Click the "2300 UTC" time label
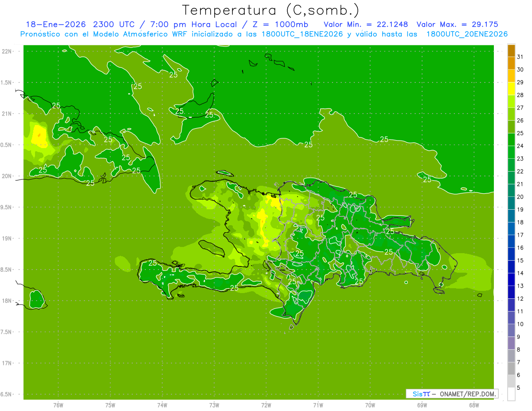 point(113,24)
